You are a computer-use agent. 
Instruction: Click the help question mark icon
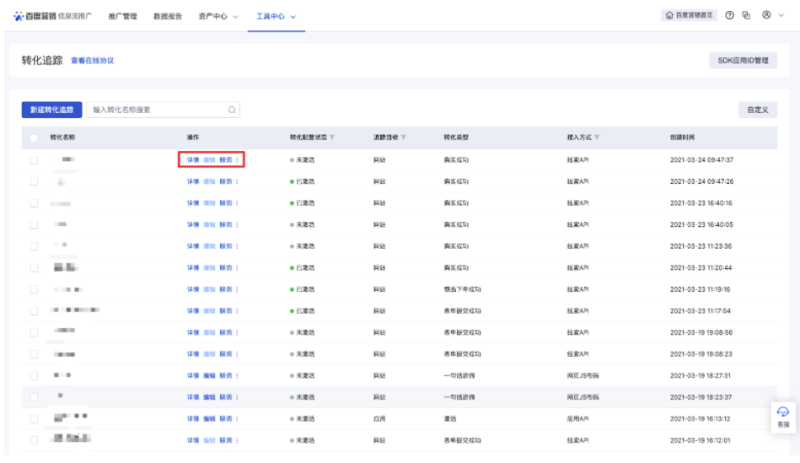(x=729, y=15)
